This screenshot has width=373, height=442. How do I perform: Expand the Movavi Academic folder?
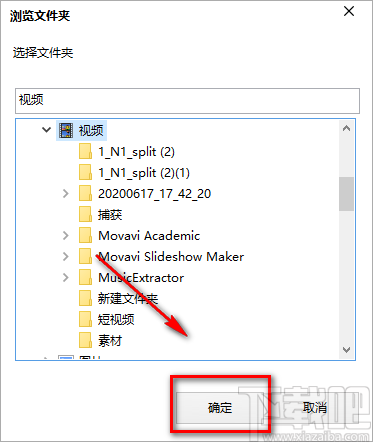(66, 235)
